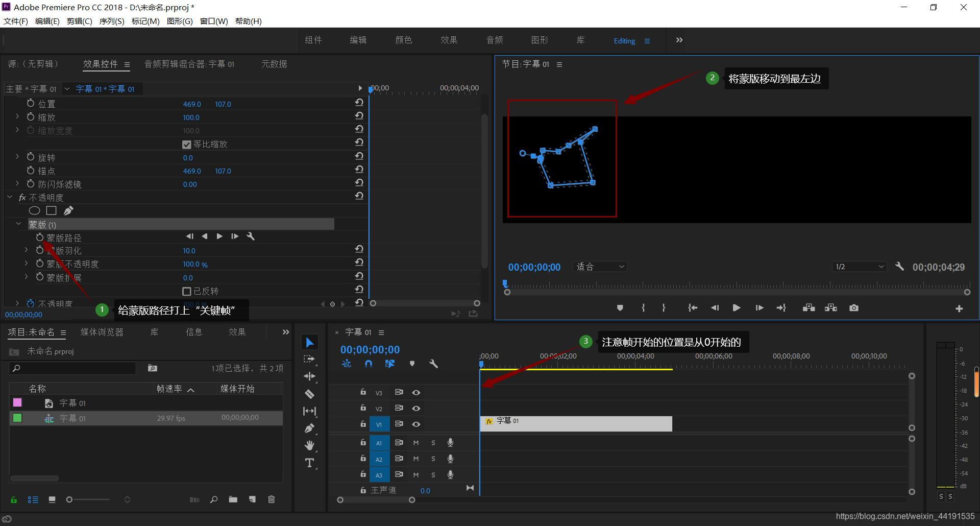Toggle V1 track output eye
The image size is (980, 526).
click(x=416, y=424)
